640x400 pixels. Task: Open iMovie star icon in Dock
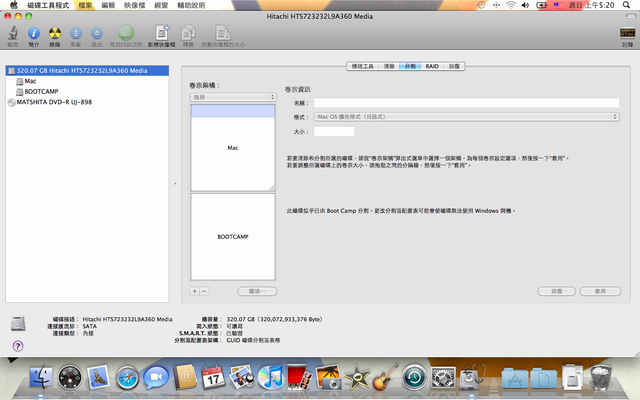pyautogui.click(x=357, y=377)
